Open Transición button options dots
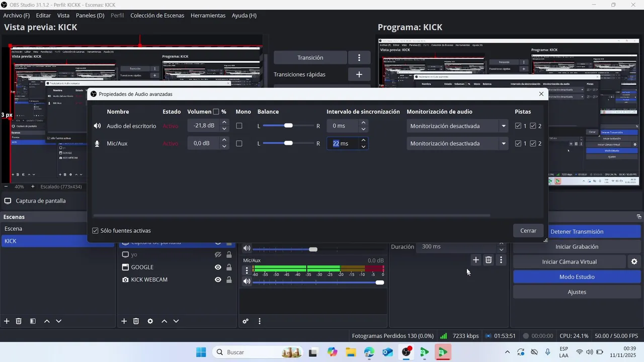This screenshot has height=362, width=644. (x=359, y=58)
